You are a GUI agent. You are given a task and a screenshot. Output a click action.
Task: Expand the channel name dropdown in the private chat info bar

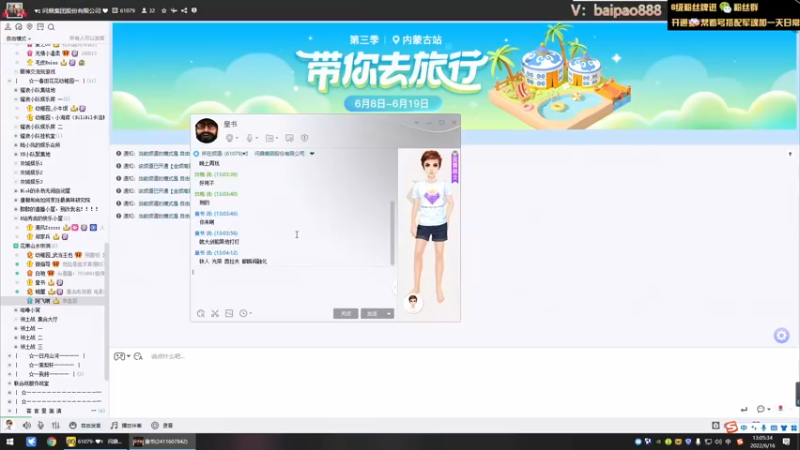pos(312,154)
